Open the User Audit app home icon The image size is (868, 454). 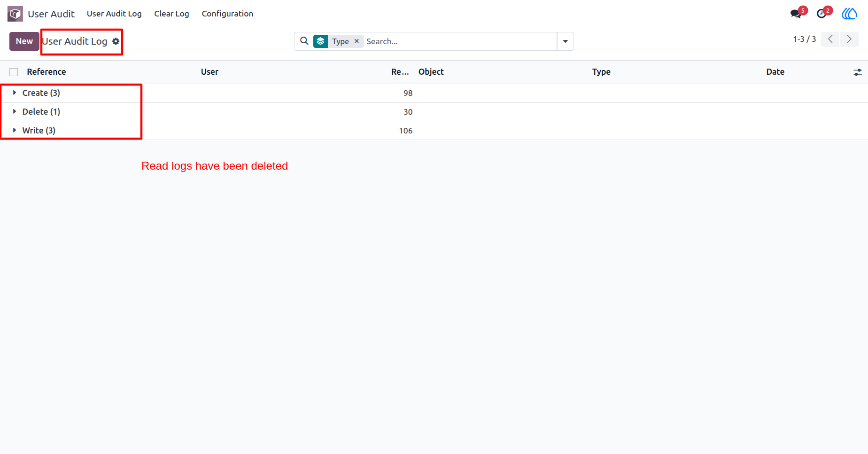tap(15, 14)
